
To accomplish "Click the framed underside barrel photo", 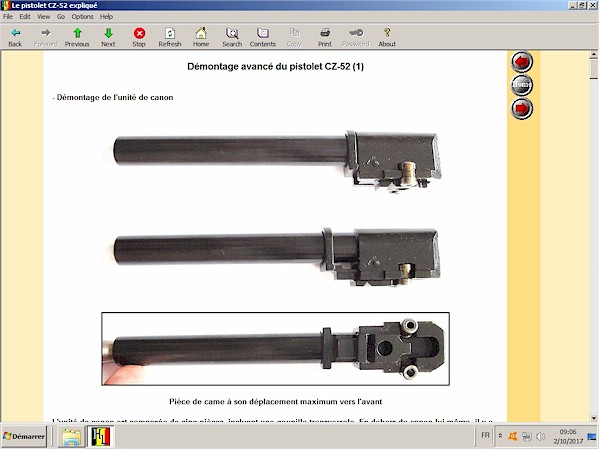I will click(276, 349).
